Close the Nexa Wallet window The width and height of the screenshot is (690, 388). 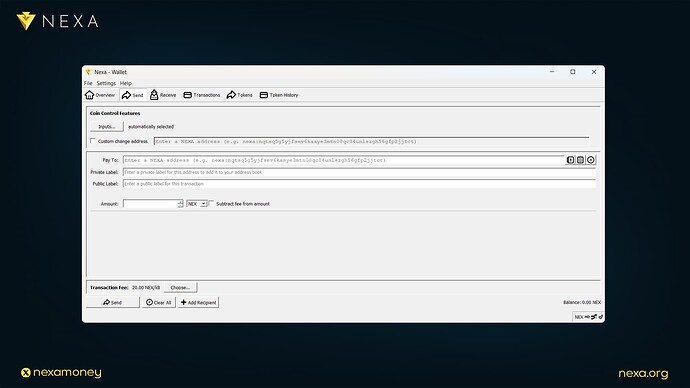point(594,72)
